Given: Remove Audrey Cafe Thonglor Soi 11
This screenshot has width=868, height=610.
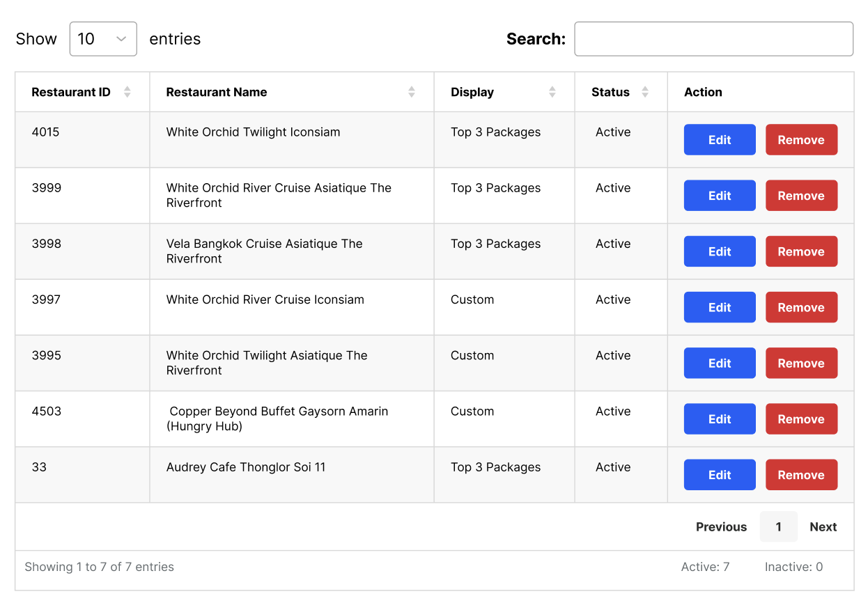Looking at the screenshot, I should click(801, 475).
